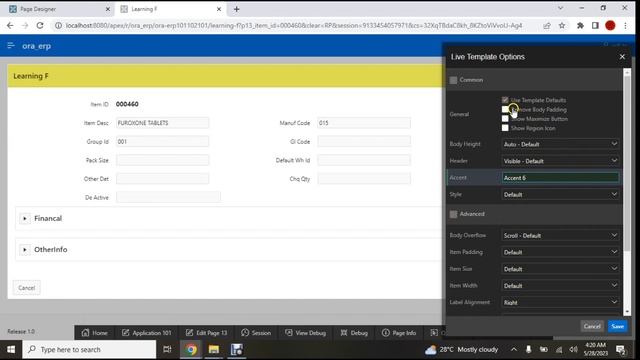Enable Show Region Icon checkbox

coord(505,128)
